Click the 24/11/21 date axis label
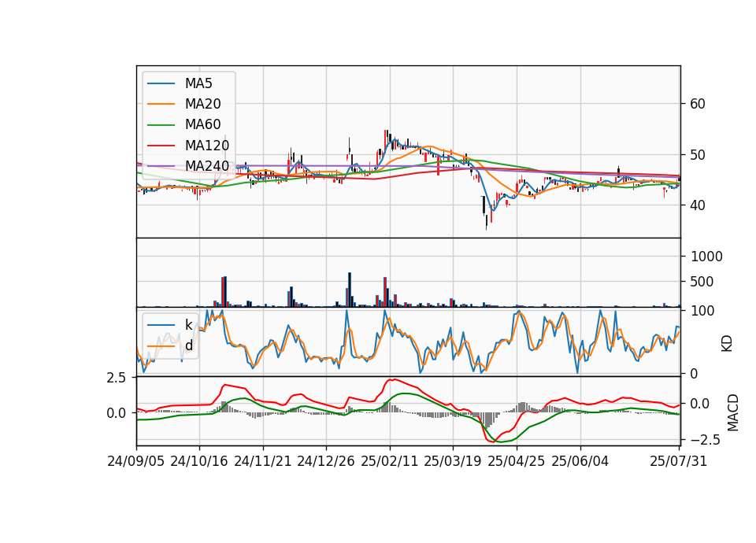Viewport: 756px width, 543px height. coord(263,461)
